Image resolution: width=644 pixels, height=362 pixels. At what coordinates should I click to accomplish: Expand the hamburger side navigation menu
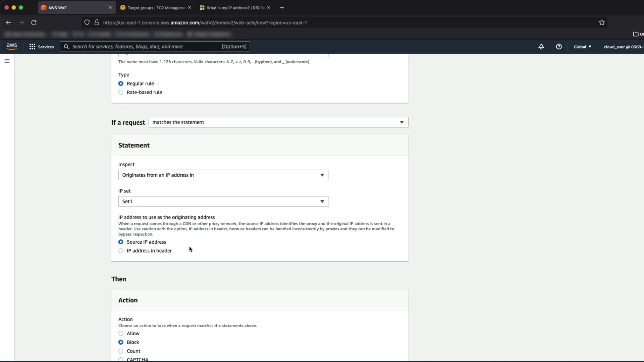pyautogui.click(x=7, y=61)
